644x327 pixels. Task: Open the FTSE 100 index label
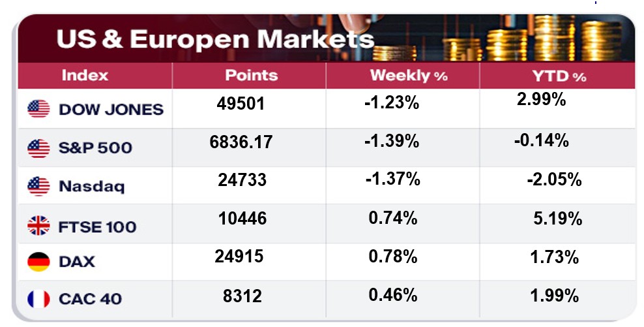[x=98, y=226]
